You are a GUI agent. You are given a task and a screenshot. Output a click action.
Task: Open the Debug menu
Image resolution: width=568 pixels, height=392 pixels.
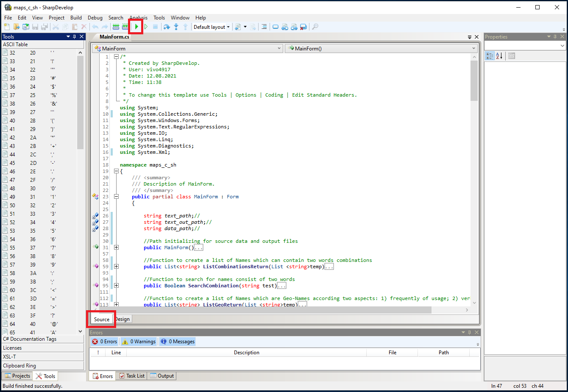click(95, 18)
